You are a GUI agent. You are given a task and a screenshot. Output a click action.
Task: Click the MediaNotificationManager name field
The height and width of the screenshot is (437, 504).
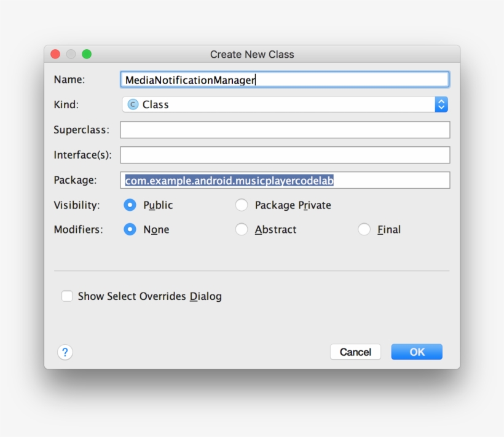283,79
